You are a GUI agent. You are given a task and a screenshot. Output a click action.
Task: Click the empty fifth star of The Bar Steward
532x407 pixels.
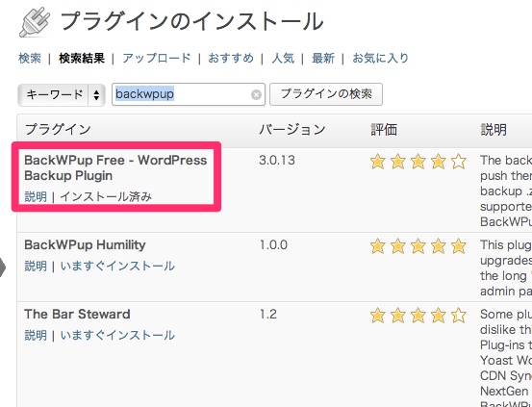tap(458, 315)
